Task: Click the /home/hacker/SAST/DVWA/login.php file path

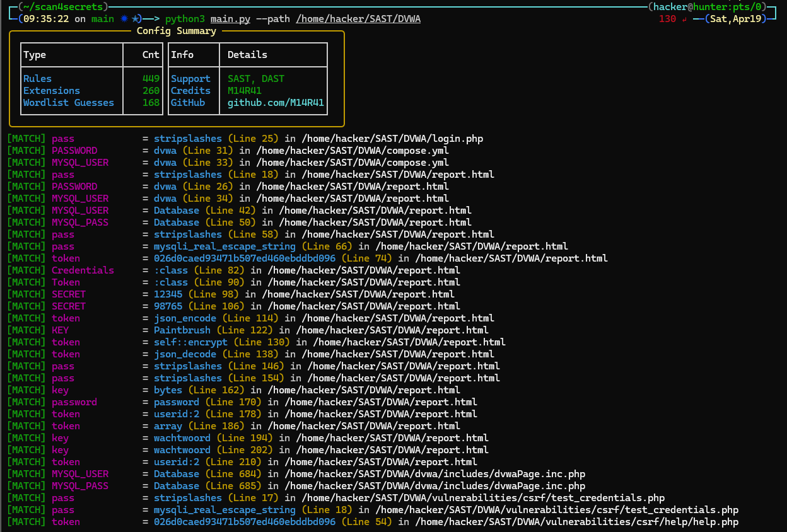Action: (x=393, y=138)
